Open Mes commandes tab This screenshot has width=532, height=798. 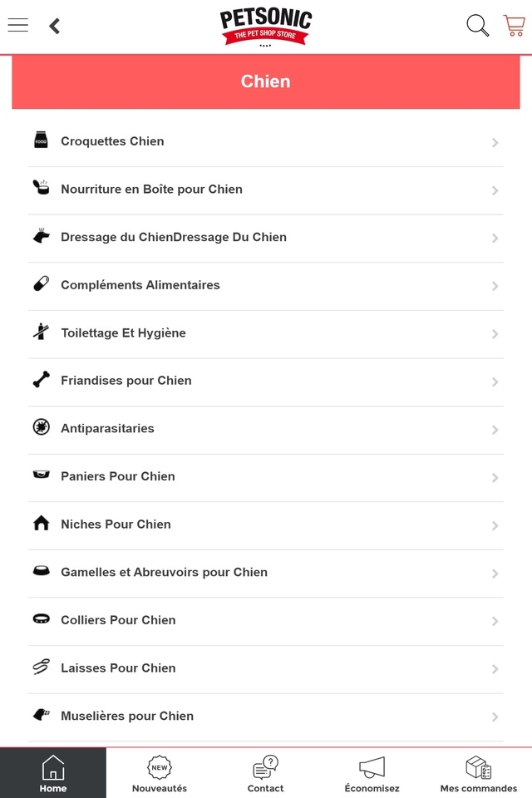click(x=478, y=774)
